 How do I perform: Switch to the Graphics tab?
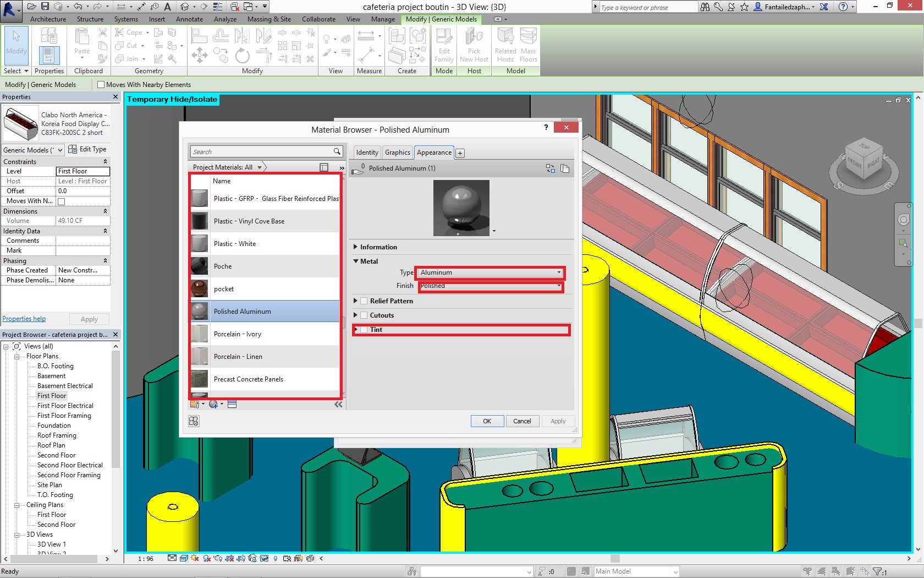(x=398, y=152)
